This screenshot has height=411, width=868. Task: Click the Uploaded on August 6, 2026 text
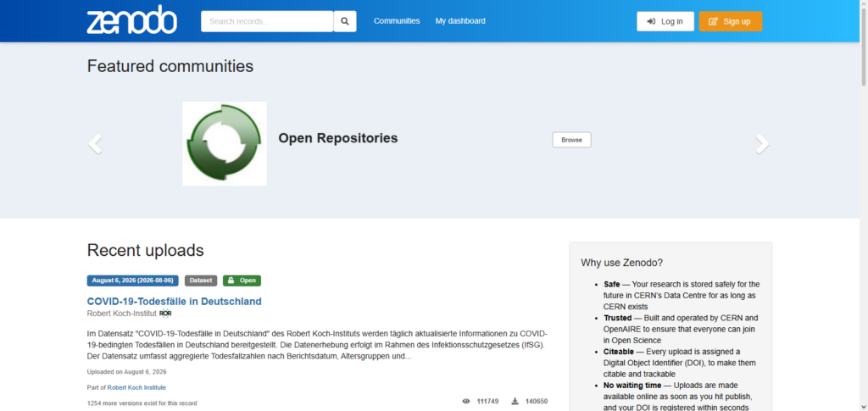(126, 372)
